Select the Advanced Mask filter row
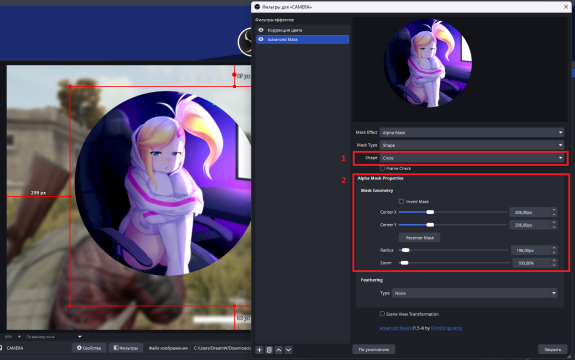 point(303,39)
